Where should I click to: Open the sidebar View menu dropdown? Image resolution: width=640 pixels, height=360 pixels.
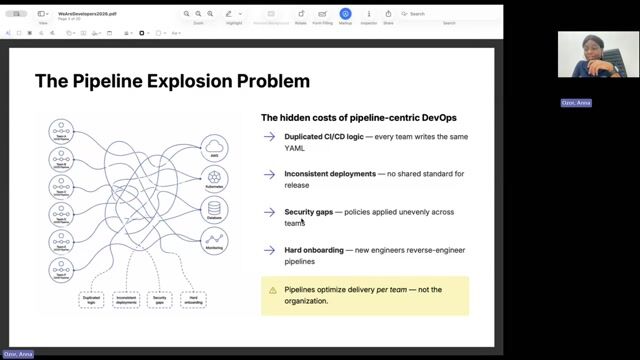[43, 14]
